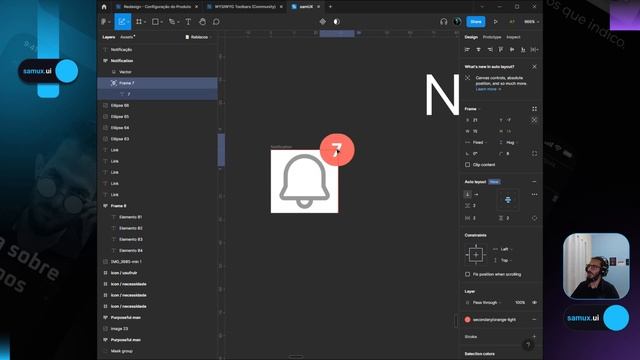Open the Hug height sizing dropdown
Screen dimensions: 640x360
[x=509, y=142]
